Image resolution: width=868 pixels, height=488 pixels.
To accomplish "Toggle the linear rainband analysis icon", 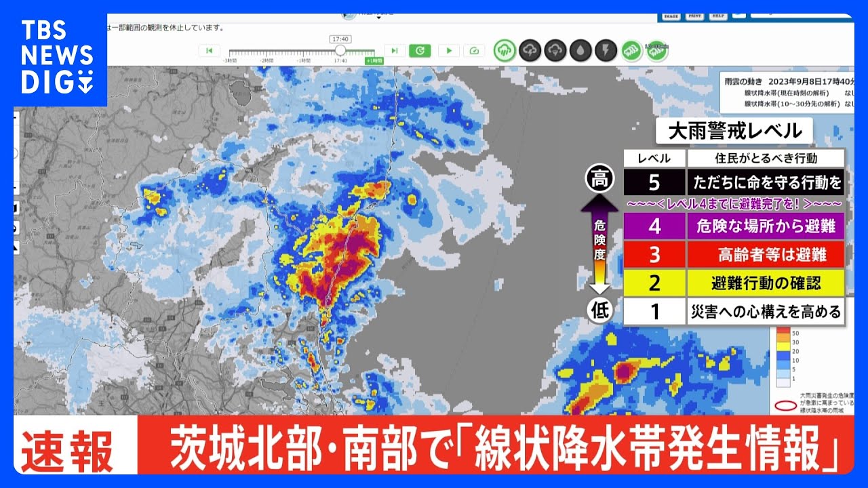I will pos(632,50).
